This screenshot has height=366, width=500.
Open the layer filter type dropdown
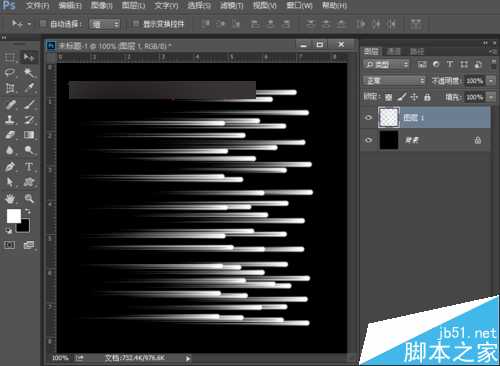point(386,64)
